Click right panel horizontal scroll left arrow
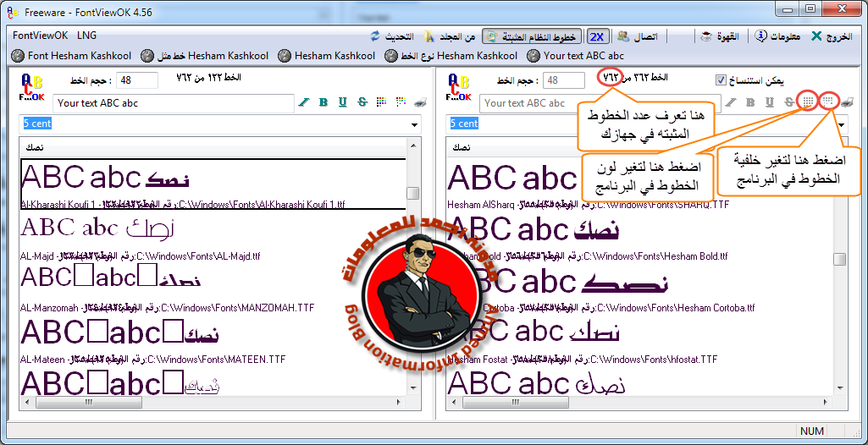Viewport: 868px width, 445px height. (453, 402)
